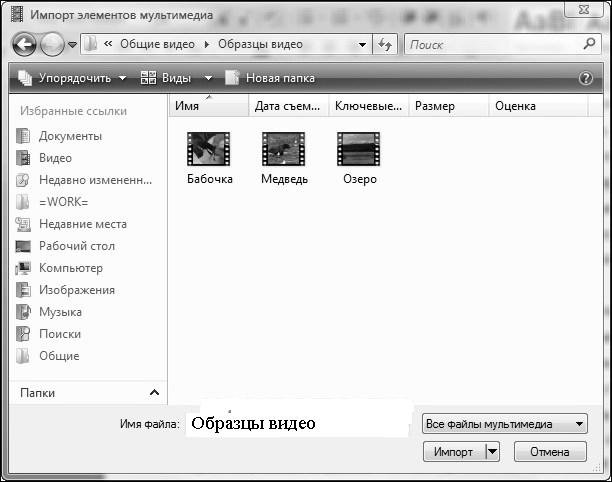Open Рабочий стол in sidebar

click(x=76, y=246)
